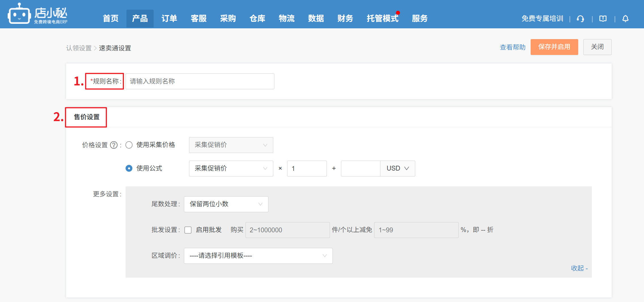Screen dimensions: 644x302
Task: Click the 查看帮助 link
Action: tap(512, 47)
